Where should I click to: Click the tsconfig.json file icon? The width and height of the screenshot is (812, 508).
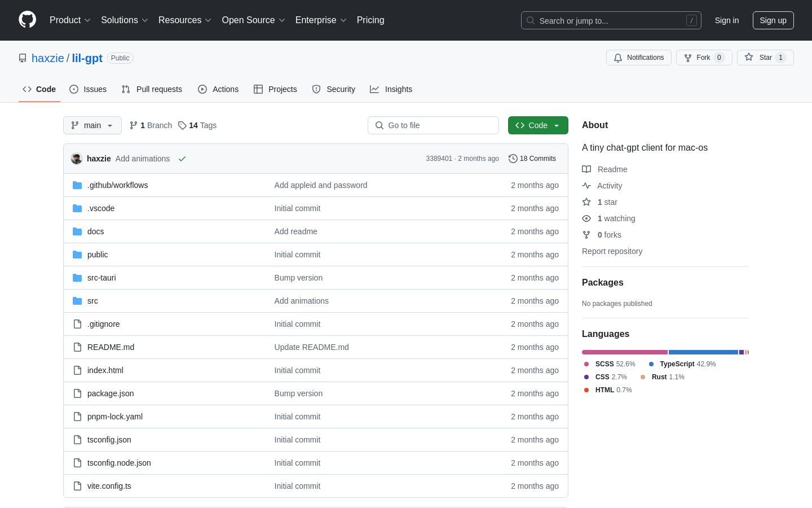pyautogui.click(x=77, y=440)
